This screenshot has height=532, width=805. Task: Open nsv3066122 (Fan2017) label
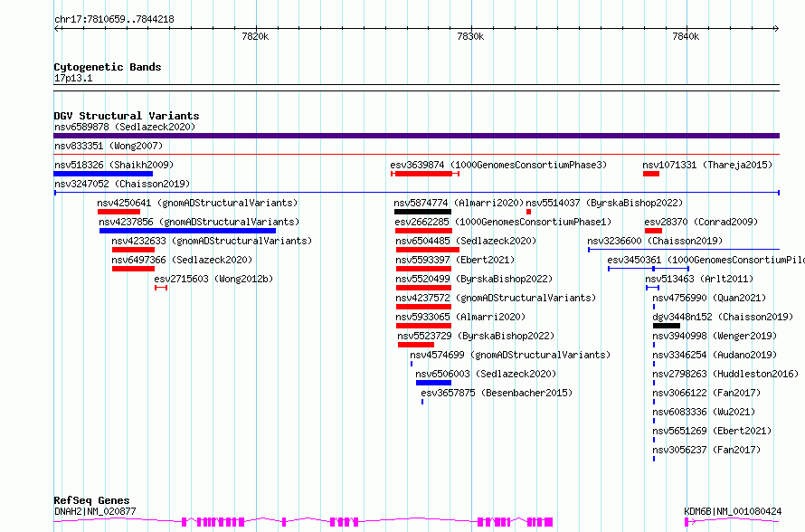click(x=706, y=393)
